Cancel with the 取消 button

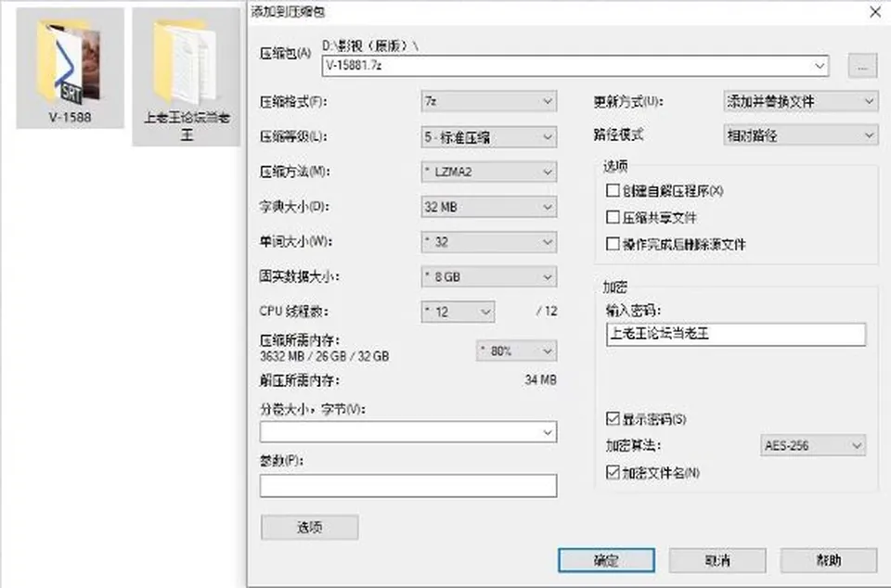click(x=717, y=561)
